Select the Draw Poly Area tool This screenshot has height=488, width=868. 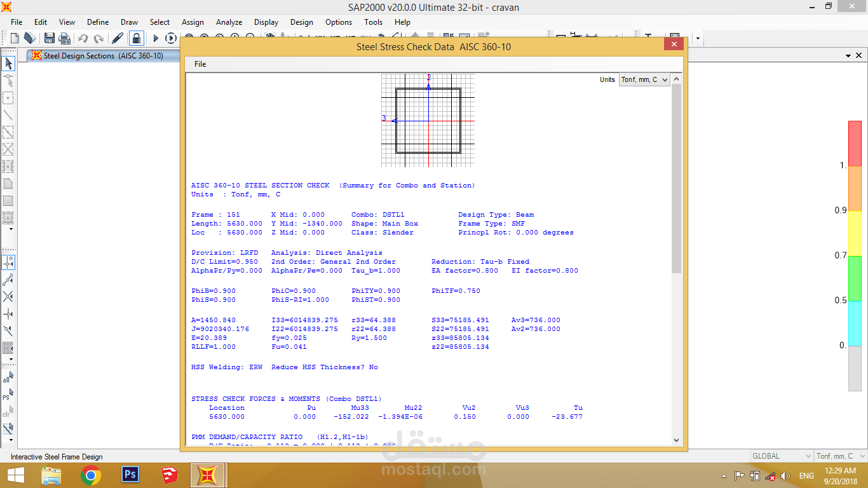point(8,184)
